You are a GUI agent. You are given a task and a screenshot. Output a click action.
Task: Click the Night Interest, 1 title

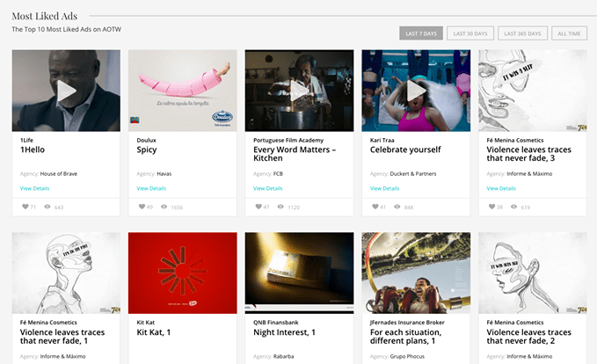(284, 332)
